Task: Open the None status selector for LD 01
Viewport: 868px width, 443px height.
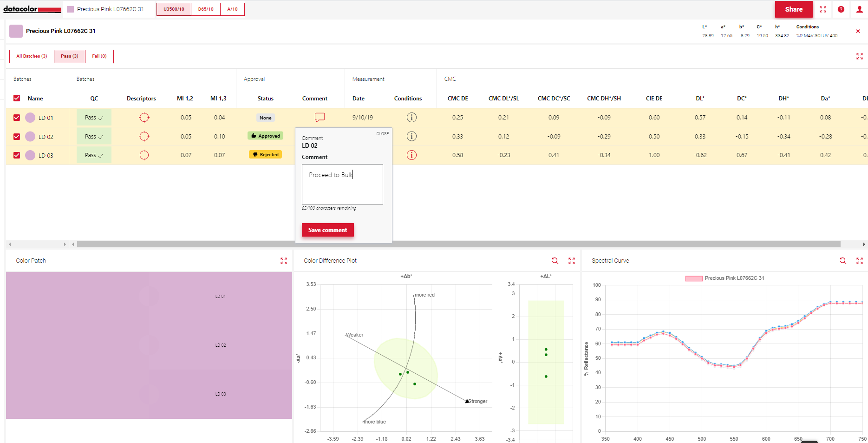Action: coord(265,118)
